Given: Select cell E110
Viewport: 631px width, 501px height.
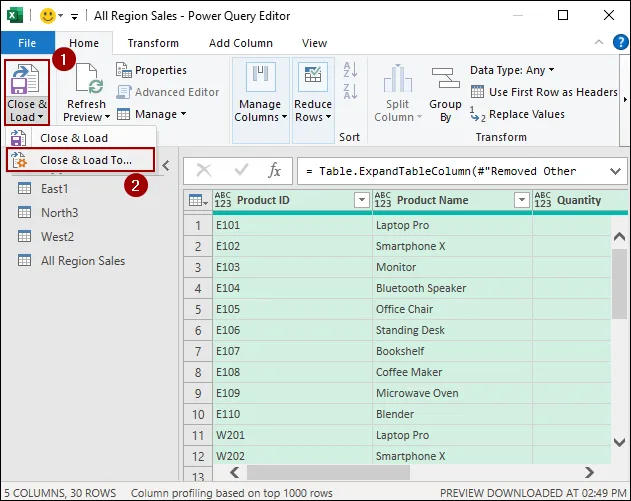Looking at the screenshot, I should (292, 414).
